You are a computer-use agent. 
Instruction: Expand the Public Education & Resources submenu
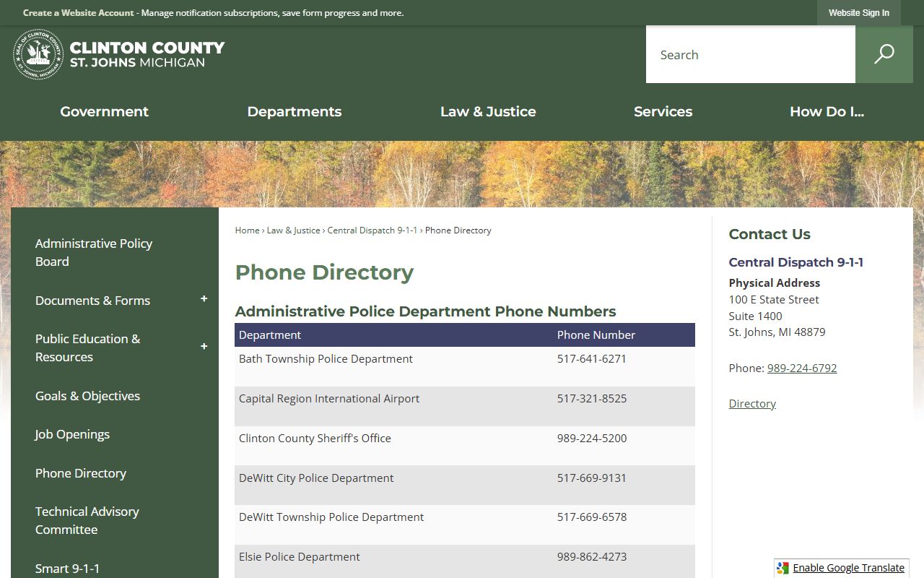(204, 347)
